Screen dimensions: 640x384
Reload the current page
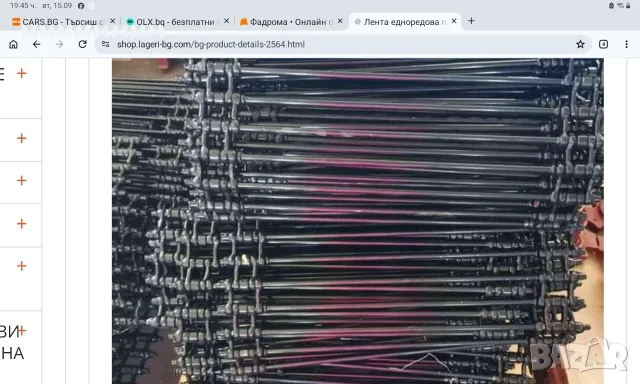(82, 44)
